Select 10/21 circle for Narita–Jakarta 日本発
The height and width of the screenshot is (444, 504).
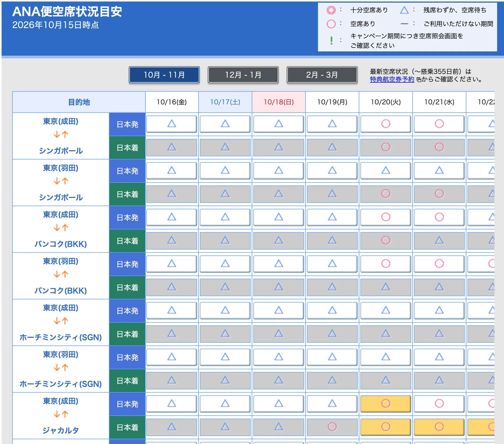439,404
